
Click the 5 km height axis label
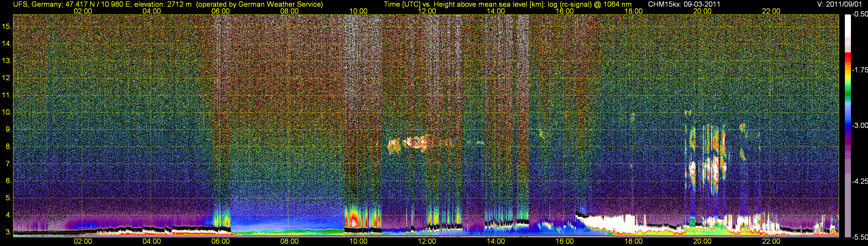[x=8, y=198]
